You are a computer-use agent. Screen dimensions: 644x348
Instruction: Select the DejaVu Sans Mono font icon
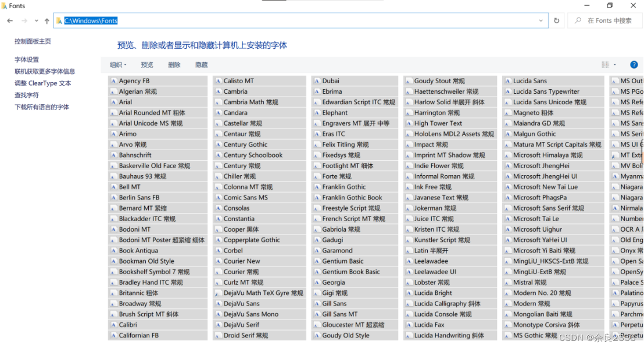pos(219,314)
